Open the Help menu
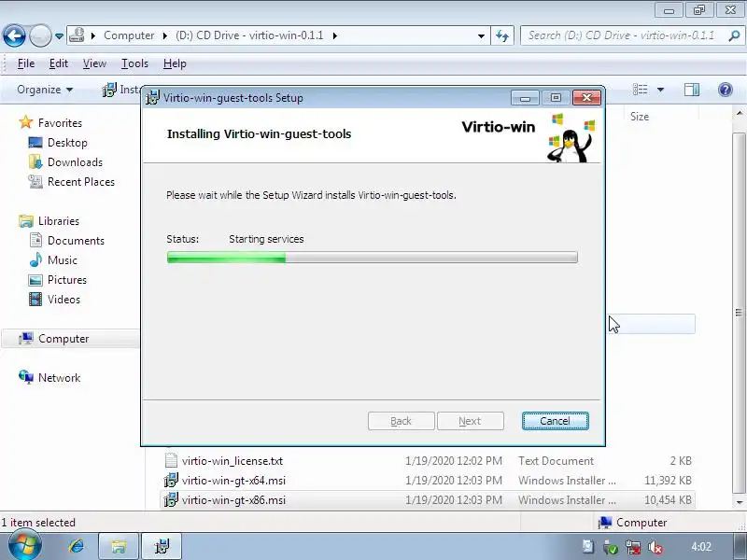This screenshot has width=747, height=560. [175, 63]
